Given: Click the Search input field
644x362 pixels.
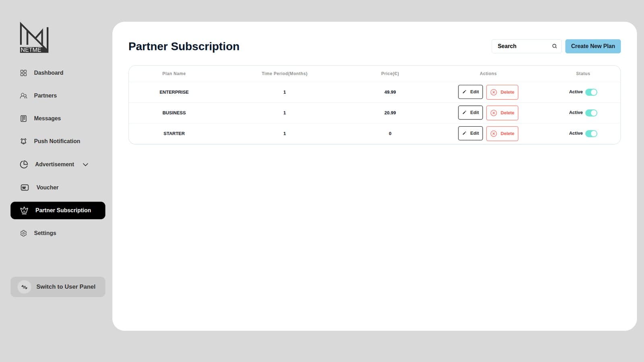Looking at the screenshot, I should [526, 46].
